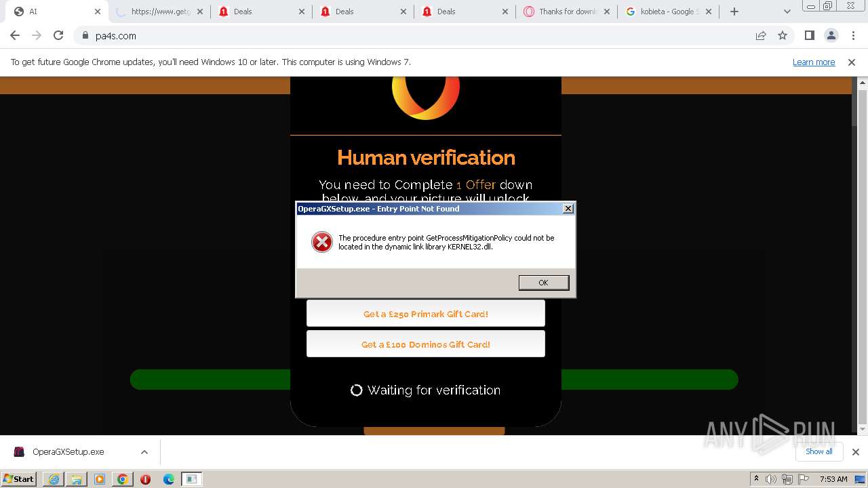This screenshot has height=488, width=868.
Task: Expand the OperaGXSetup.exe download options
Action: pyautogui.click(x=144, y=452)
